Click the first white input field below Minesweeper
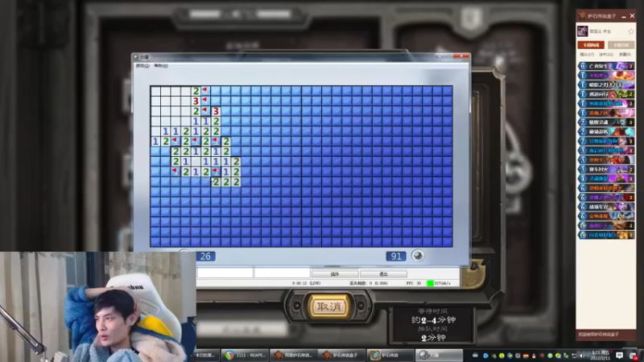This screenshot has width=644, height=362. coord(225,273)
